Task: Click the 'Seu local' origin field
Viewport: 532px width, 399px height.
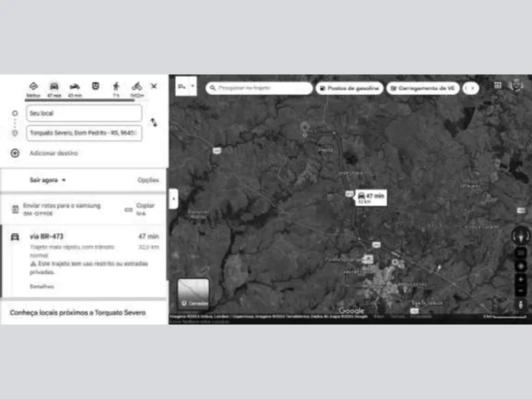Action: pyautogui.click(x=84, y=113)
